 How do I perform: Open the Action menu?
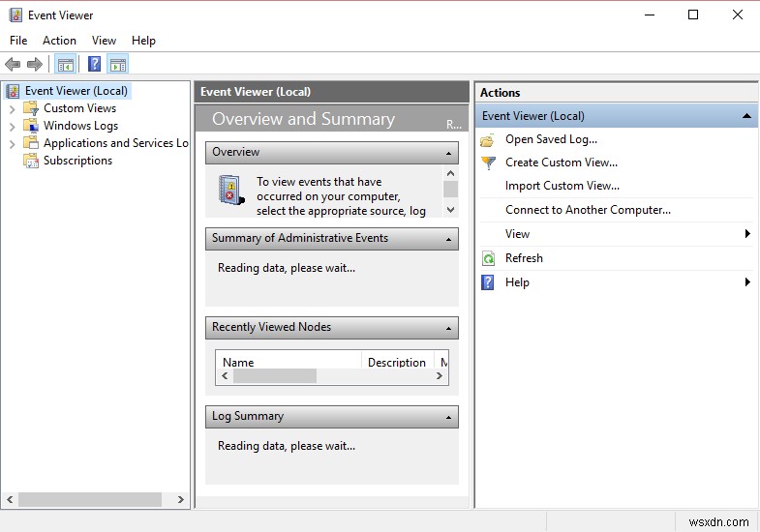tap(59, 41)
